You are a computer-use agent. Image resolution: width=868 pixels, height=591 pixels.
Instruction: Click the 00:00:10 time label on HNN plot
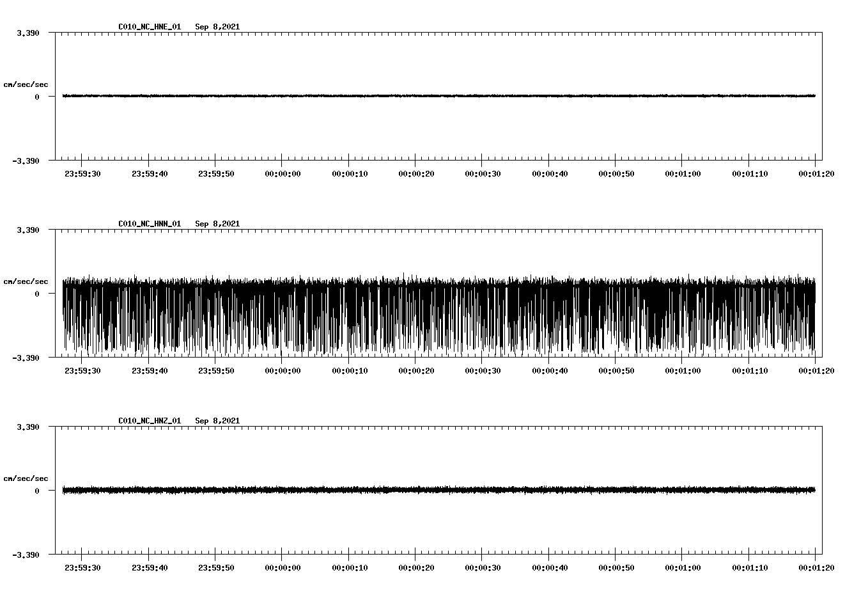point(350,370)
